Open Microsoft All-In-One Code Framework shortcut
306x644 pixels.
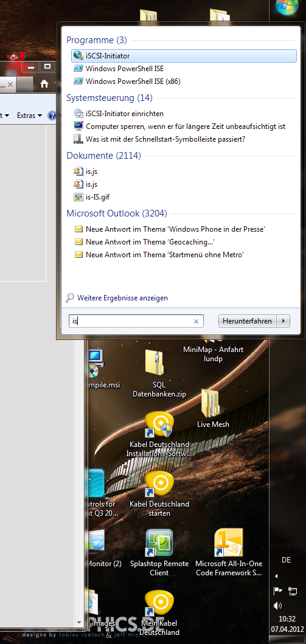(229, 552)
